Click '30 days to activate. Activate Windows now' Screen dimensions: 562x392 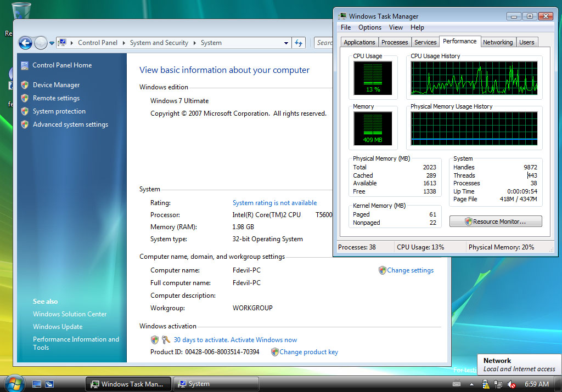point(235,340)
